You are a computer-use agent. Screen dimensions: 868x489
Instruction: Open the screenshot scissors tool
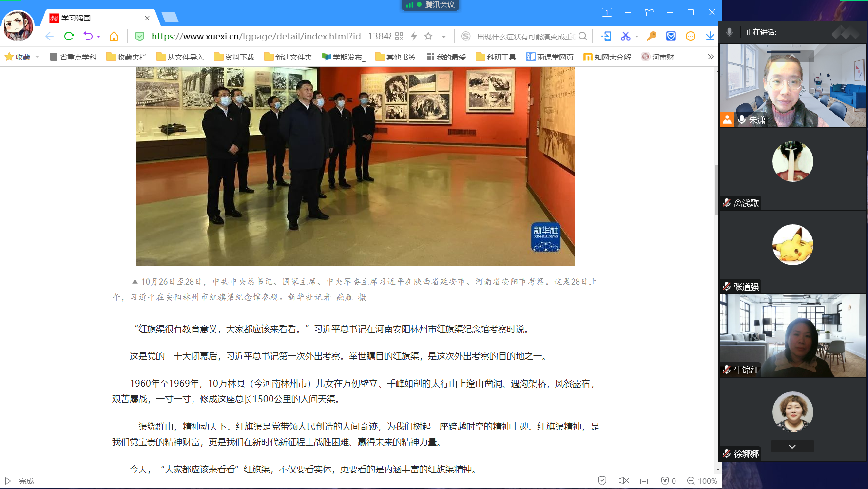(625, 36)
